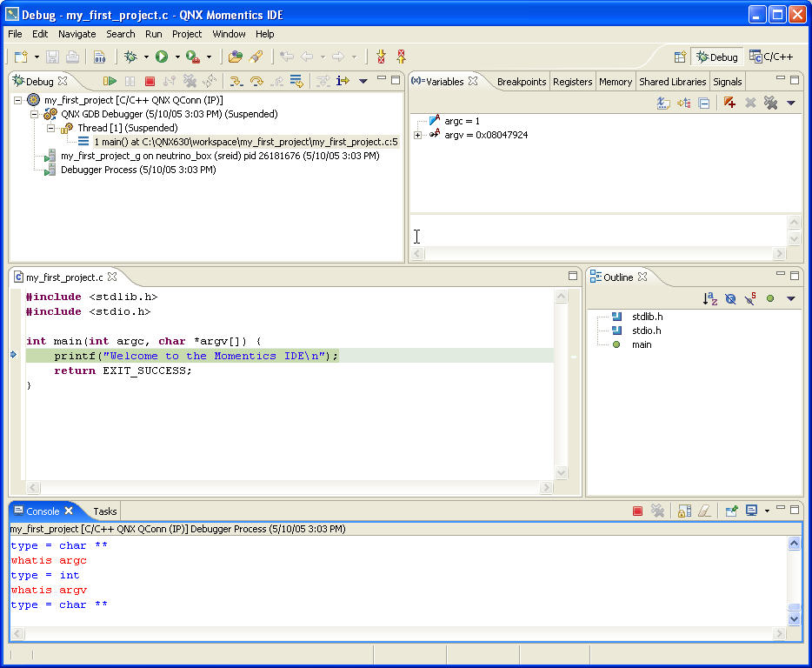Open the Run menu

(153, 34)
